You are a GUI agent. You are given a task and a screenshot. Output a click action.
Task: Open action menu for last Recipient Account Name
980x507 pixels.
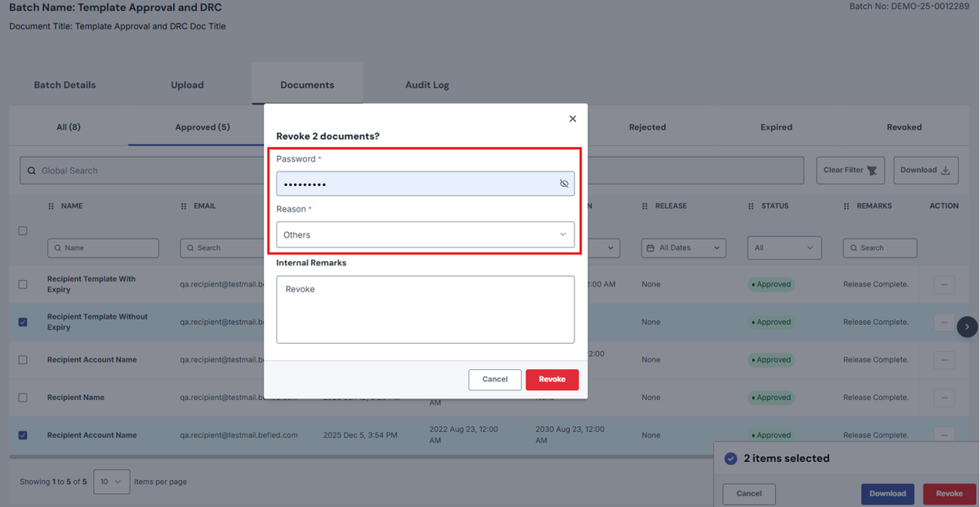944,435
